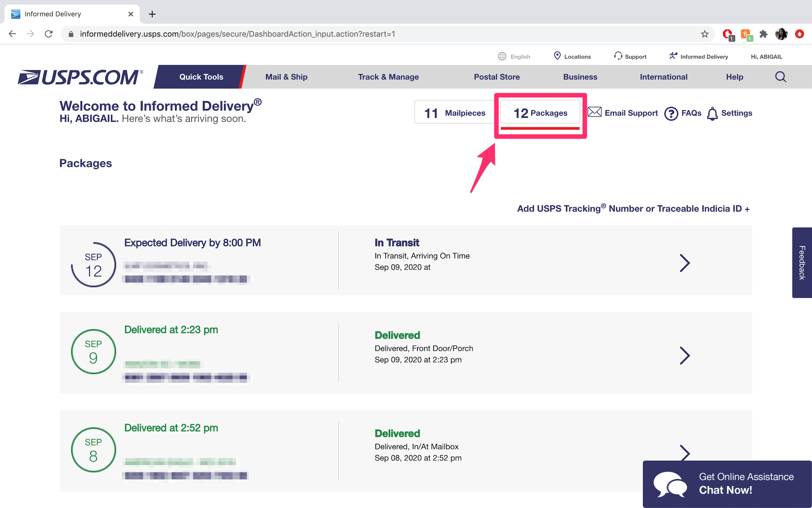
Task: Click the Email Support envelope icon
Action: coord(594,112)
